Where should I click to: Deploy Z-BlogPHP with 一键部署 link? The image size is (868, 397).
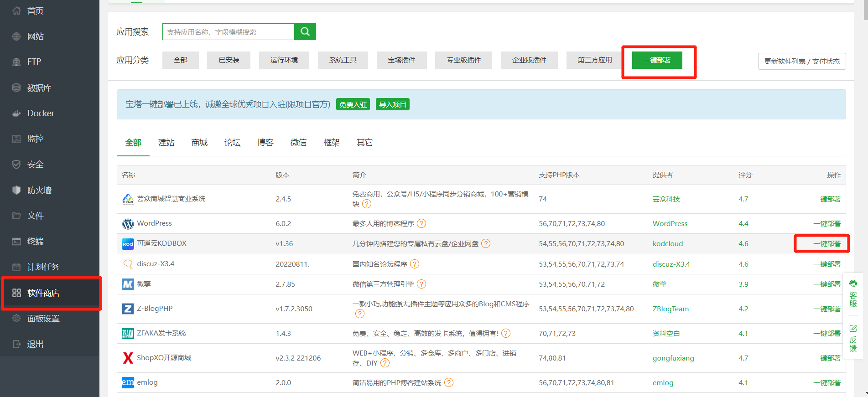[826, 309]
